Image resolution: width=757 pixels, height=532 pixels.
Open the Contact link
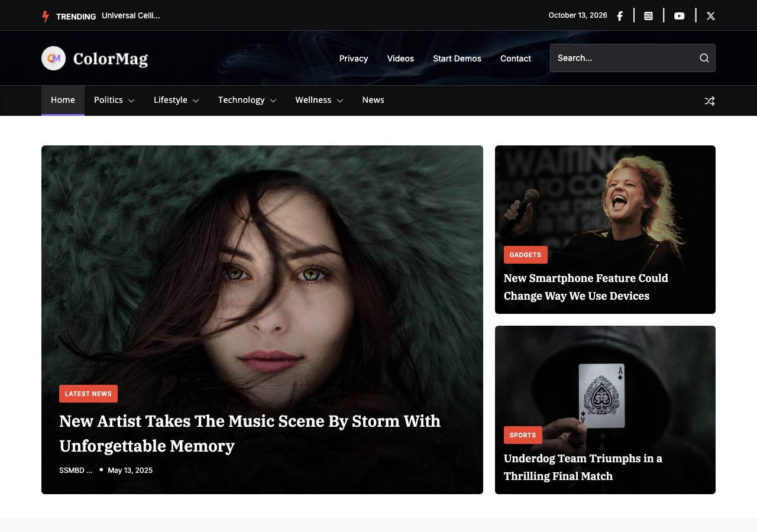tap(516, 59)
